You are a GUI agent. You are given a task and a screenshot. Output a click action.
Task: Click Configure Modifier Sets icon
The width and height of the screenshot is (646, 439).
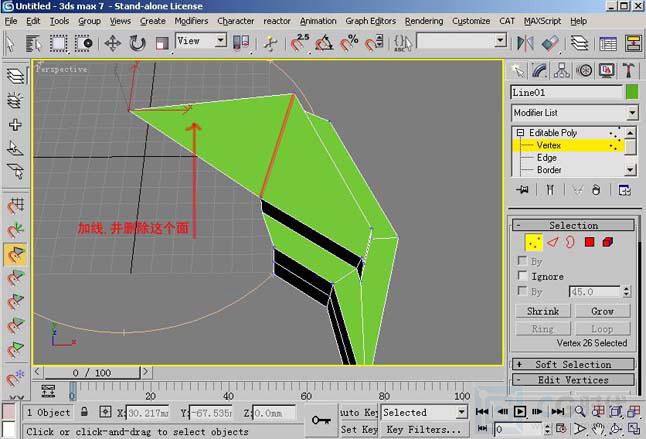625,190
